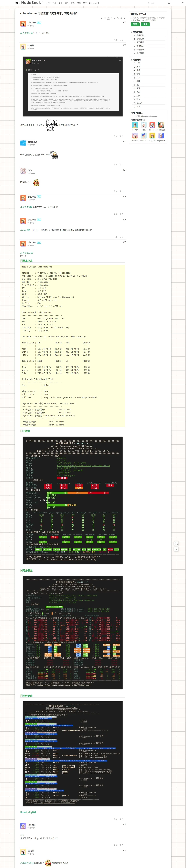
Task: Jump to page 6 in pagination
Action: [x=121, y=18]
